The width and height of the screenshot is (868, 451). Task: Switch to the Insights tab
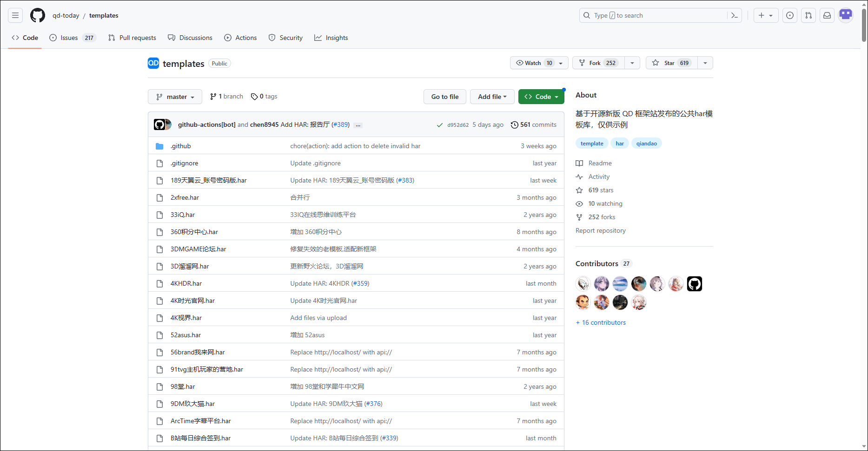(331, 38)
